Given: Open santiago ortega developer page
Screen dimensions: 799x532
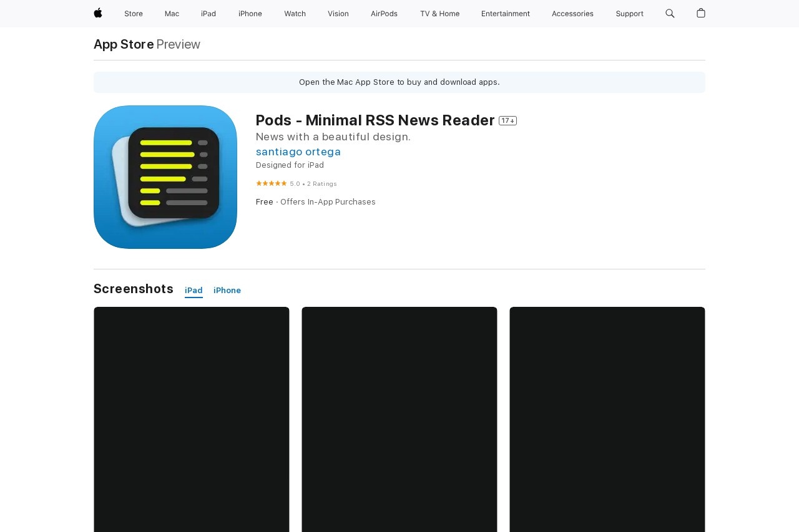Looking at the screenshot, I should (x=298, y=152).
